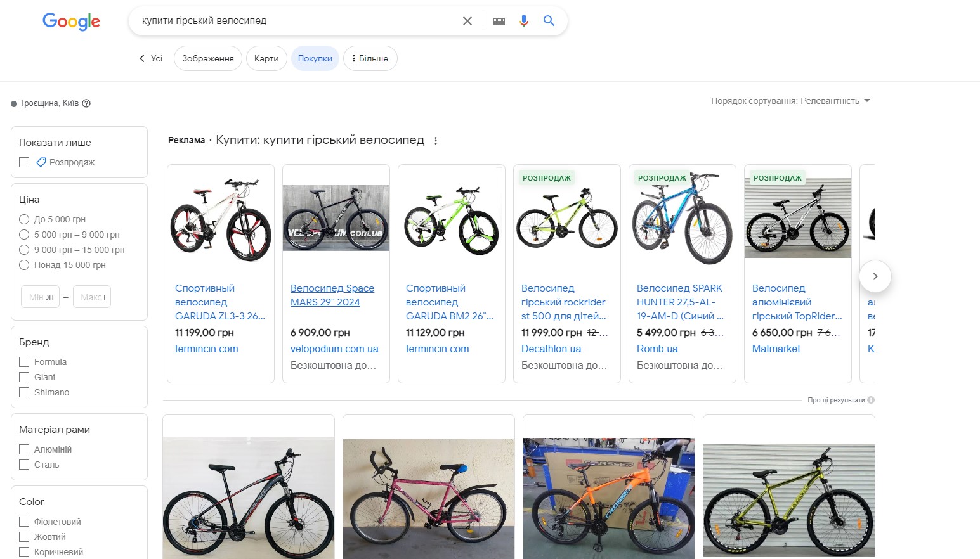Clear the search query with the X icon
980x559 pixels.
coord(467,21)
